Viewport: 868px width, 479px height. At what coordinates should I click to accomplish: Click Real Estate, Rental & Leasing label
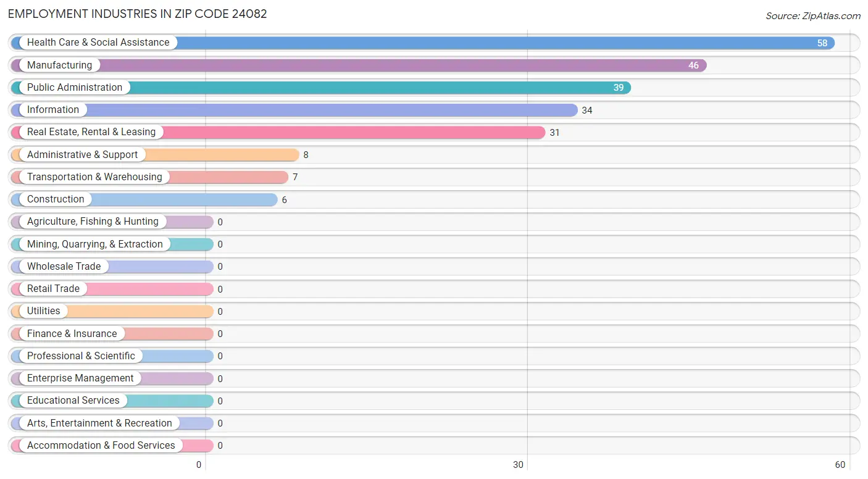(91, 132)
